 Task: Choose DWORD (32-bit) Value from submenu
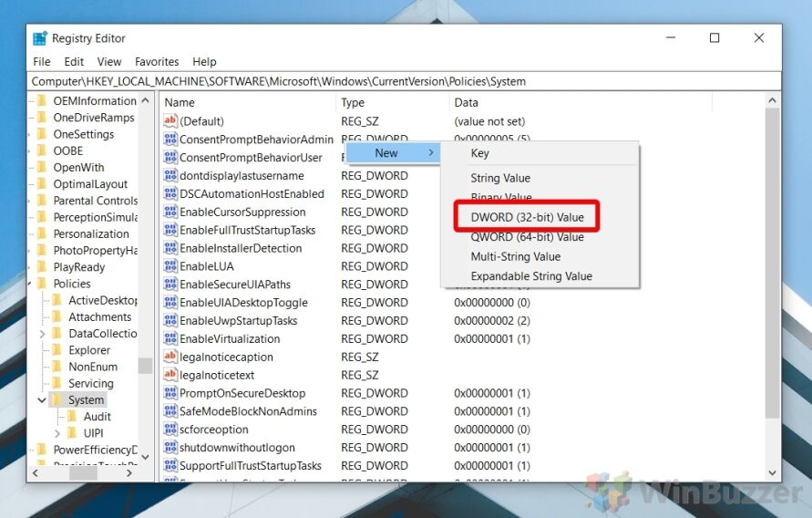527,217
